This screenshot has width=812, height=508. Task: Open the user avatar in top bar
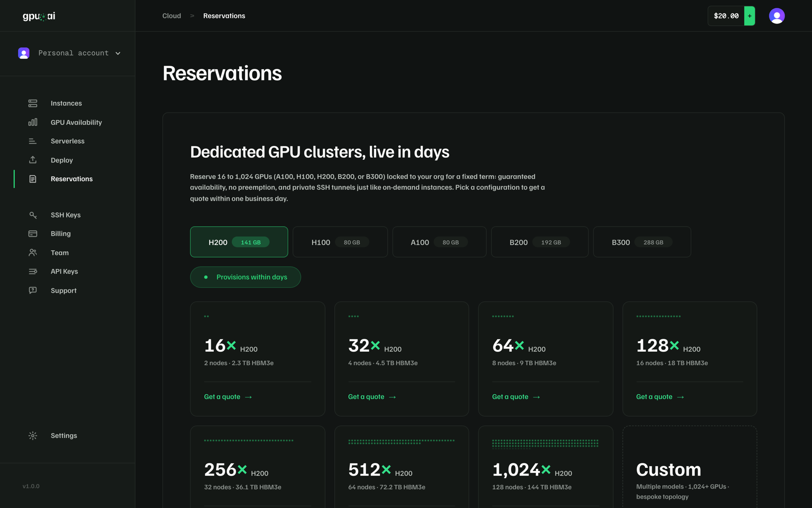tap(776, 16)
